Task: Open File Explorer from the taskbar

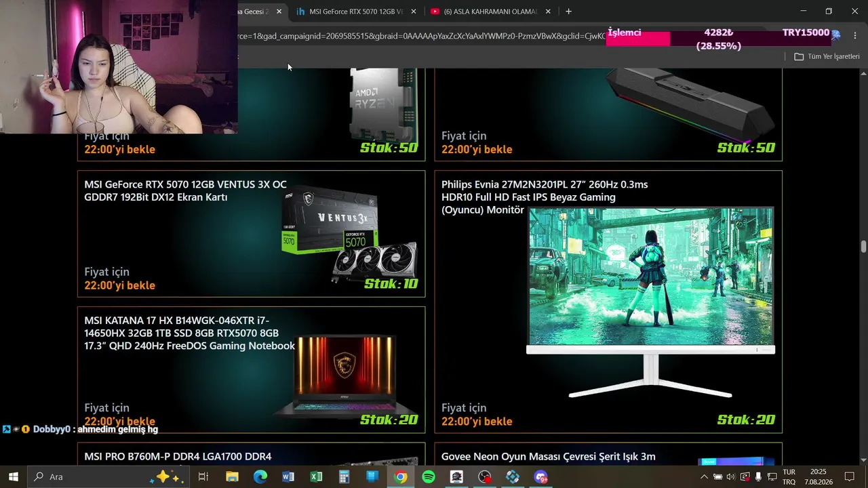Action: point(232,476)
